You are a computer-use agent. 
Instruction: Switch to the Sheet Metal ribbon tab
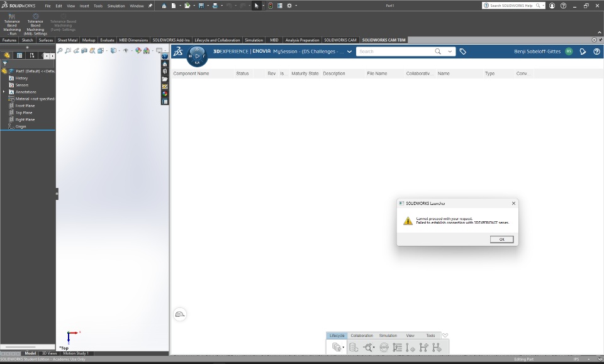point(67,40)
